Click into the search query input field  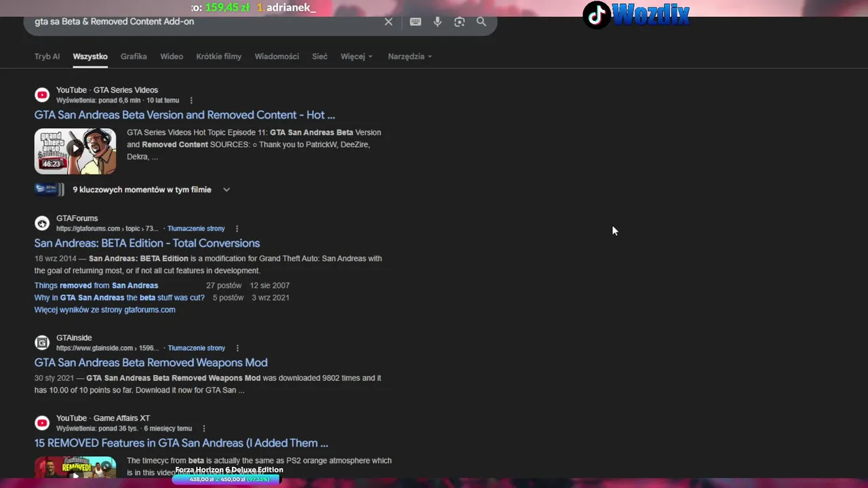pos(203,22)
